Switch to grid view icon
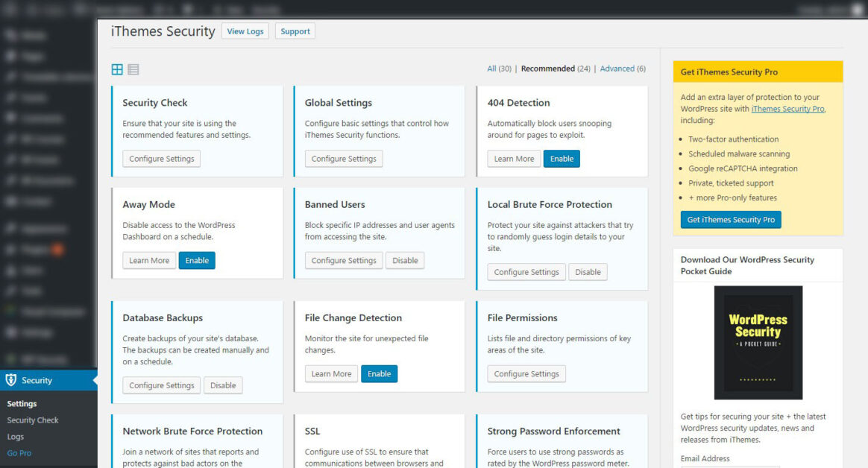868x468 pixels. tap(117, 69)
